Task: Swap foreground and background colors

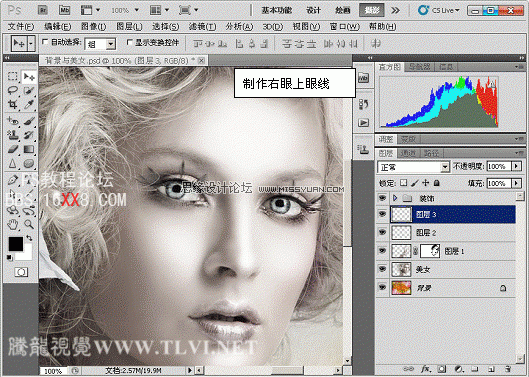Action: 29,238
